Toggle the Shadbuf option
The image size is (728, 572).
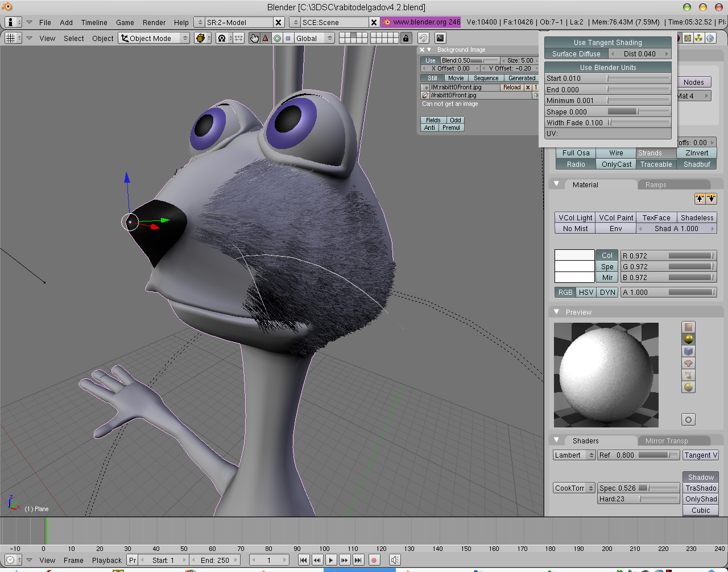tap(697, 164)
